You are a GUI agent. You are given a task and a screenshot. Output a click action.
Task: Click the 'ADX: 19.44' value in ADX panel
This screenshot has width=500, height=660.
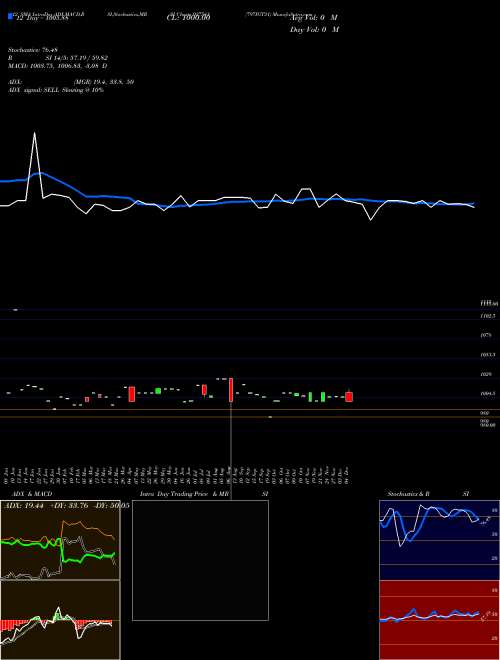click(x=24, y=506)
